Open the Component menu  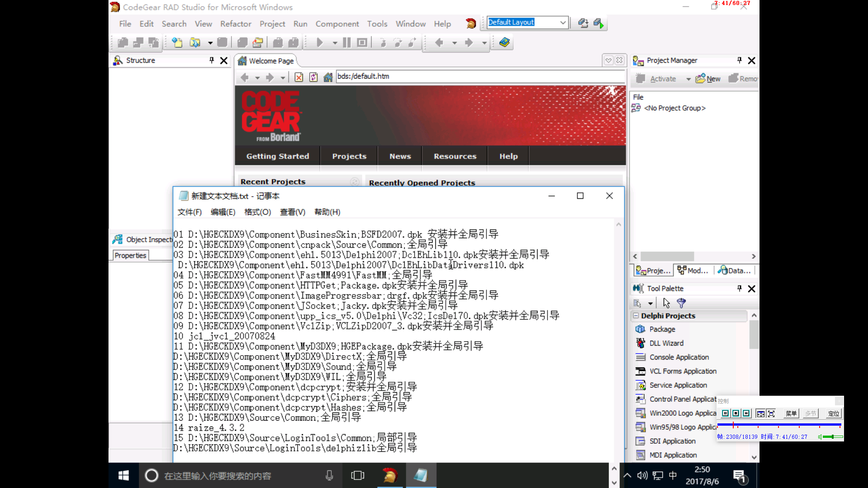coord(337,24)
